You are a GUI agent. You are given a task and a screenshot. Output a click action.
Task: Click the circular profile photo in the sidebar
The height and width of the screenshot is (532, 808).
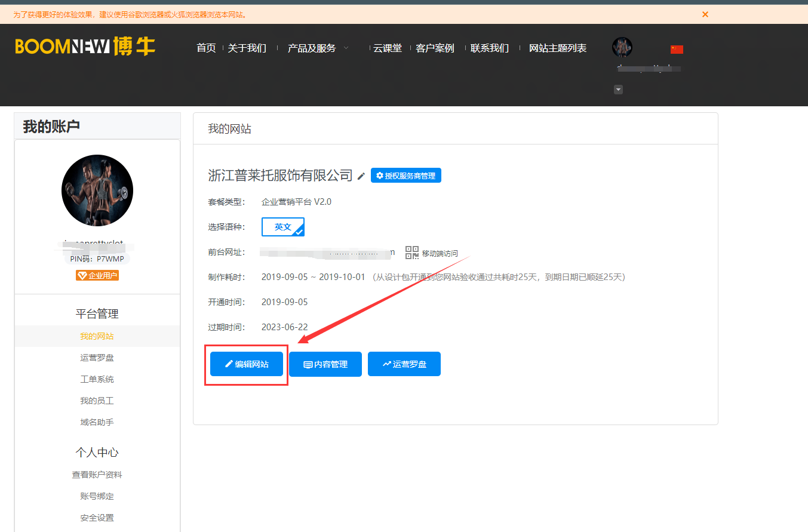point(97,190)
